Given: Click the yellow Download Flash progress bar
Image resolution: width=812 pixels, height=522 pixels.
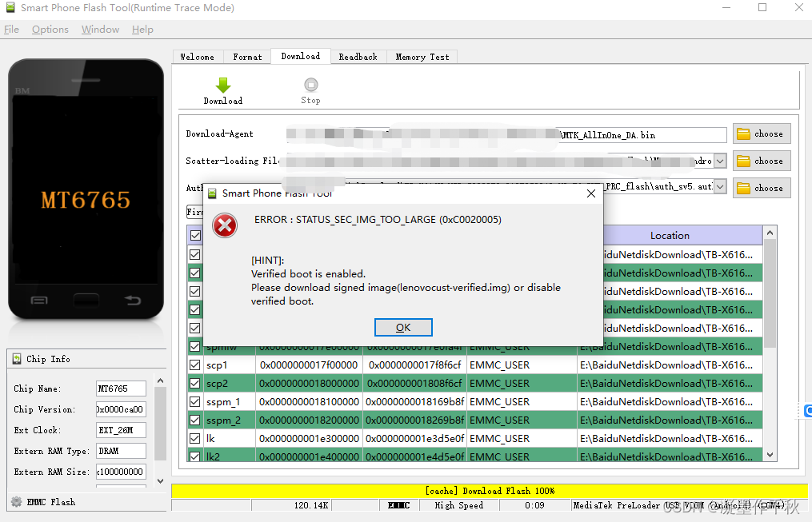Looking at the screenshot, I should (x=490, y=491).
